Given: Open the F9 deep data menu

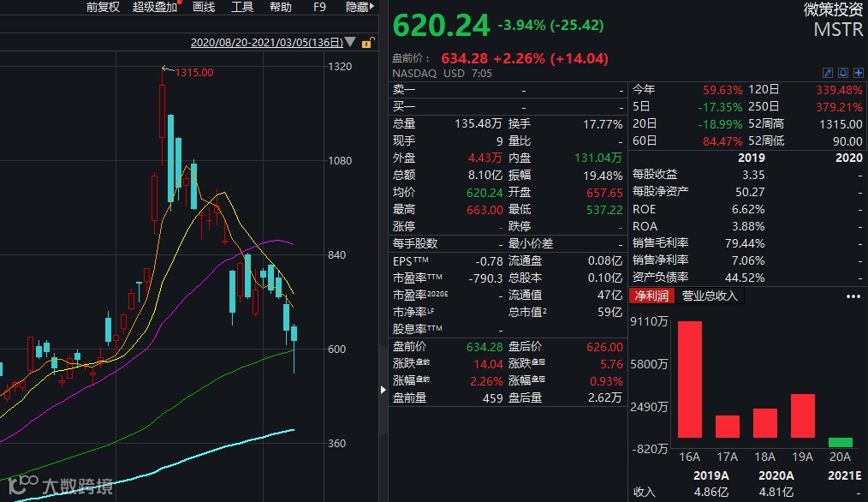Looking at the screenshot, I should click(x=319, y=7).
